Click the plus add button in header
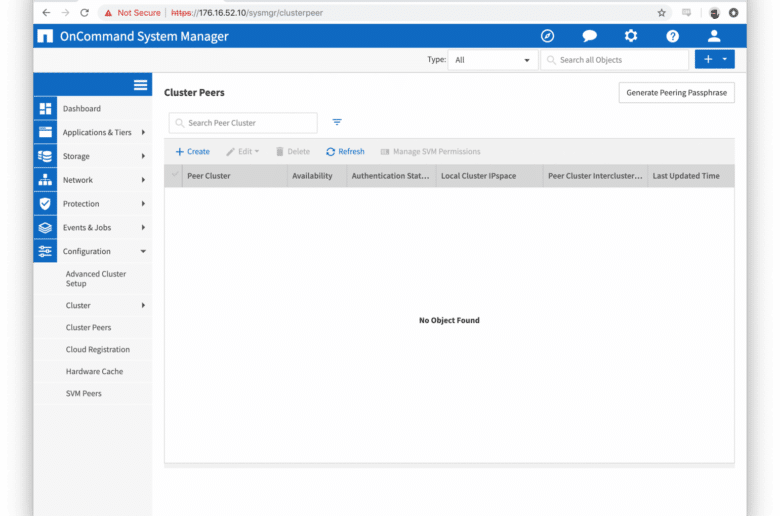Viewport: 780px width, 516px height. pos(708,59)
